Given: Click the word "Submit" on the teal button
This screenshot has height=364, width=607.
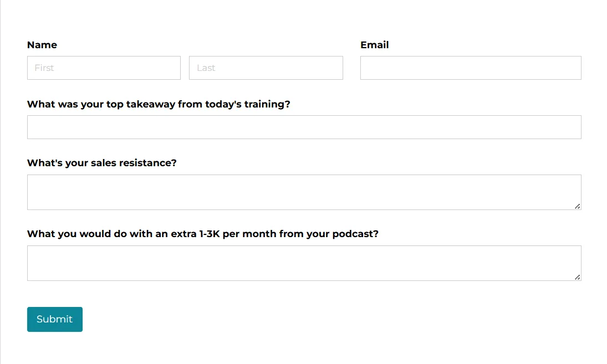Looking at the screenshot, I should pyautogui.click(x=54, y=319).
